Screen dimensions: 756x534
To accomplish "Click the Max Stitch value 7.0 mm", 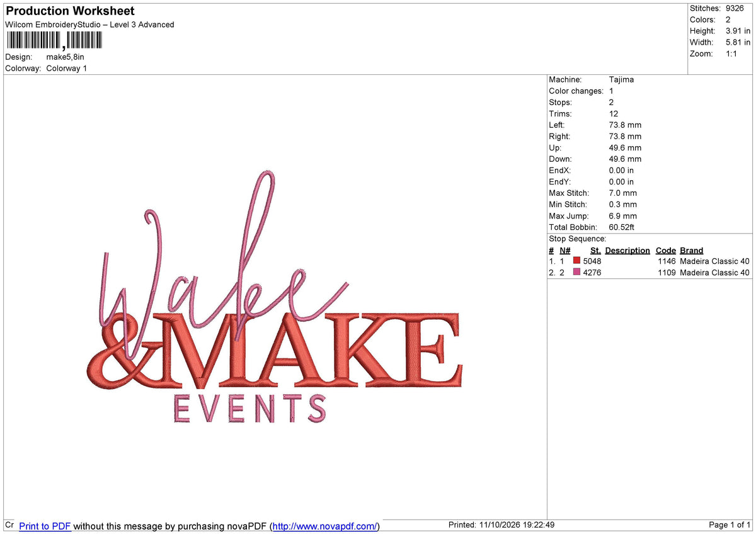I will tap(623, 193).
